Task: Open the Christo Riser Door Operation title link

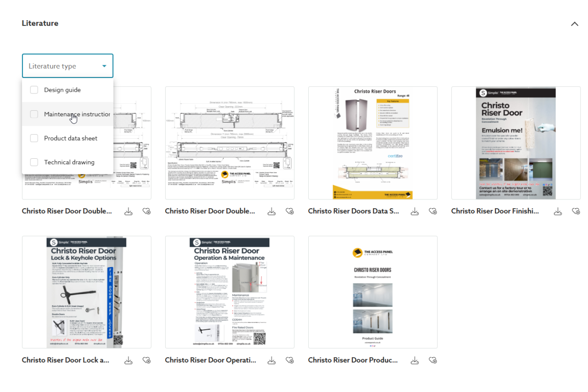Action: pos(210,360)
